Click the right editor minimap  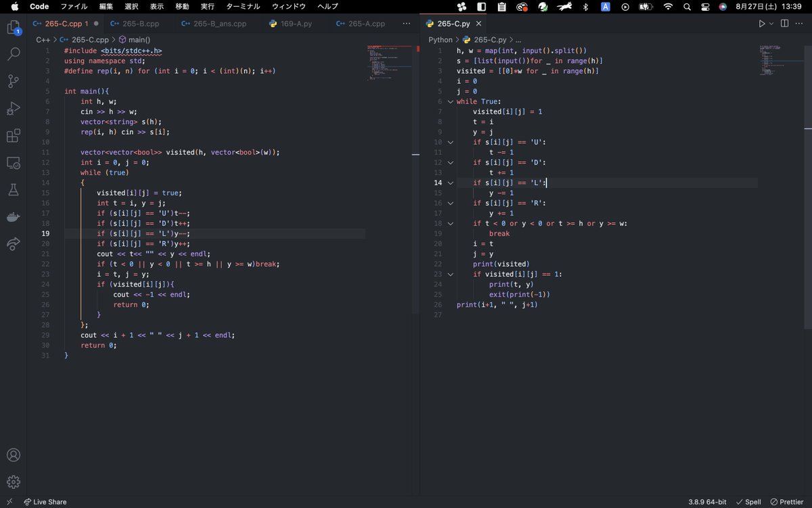point(782,60)
